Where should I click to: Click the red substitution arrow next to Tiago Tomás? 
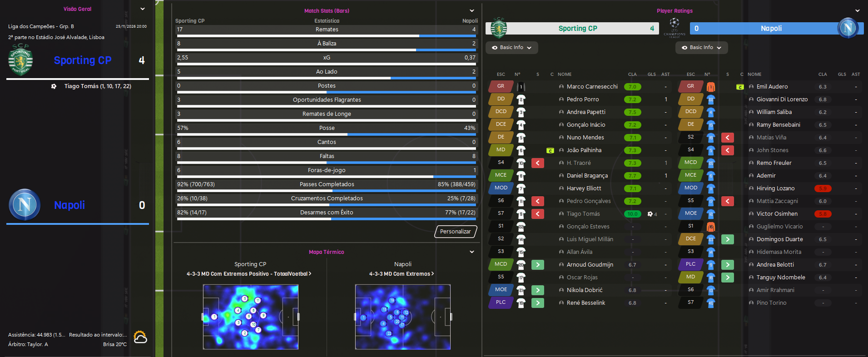tap(538, 213)
